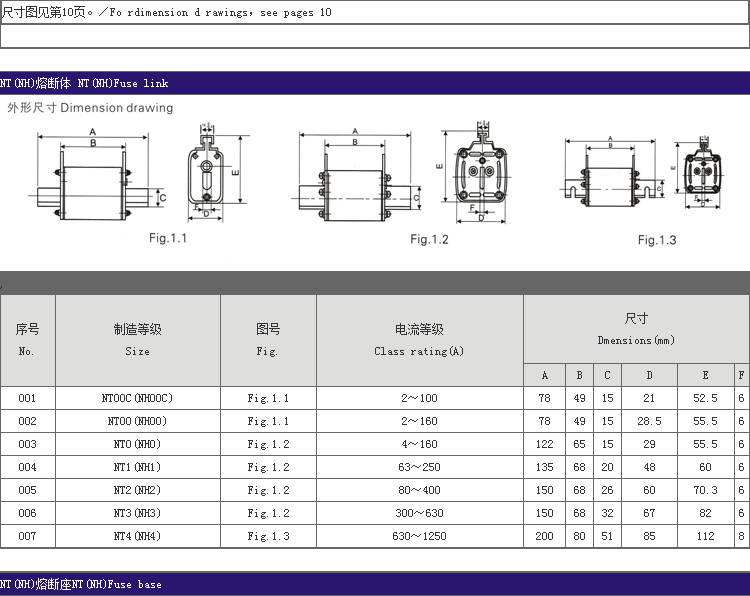
Task: Click the 'Fig.1.2' cell in row 003
Action: (x=268, y=444)
